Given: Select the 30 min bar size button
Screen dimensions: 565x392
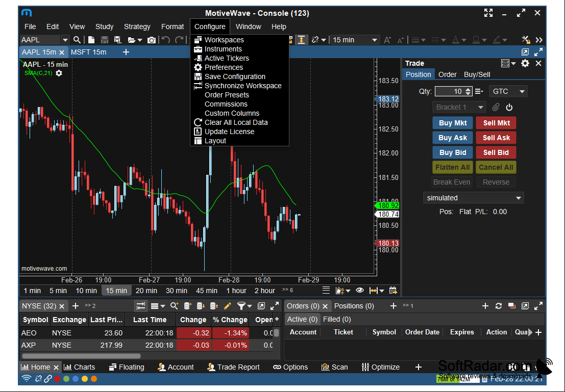Looking at the screenshot, I should pos(177,291).
